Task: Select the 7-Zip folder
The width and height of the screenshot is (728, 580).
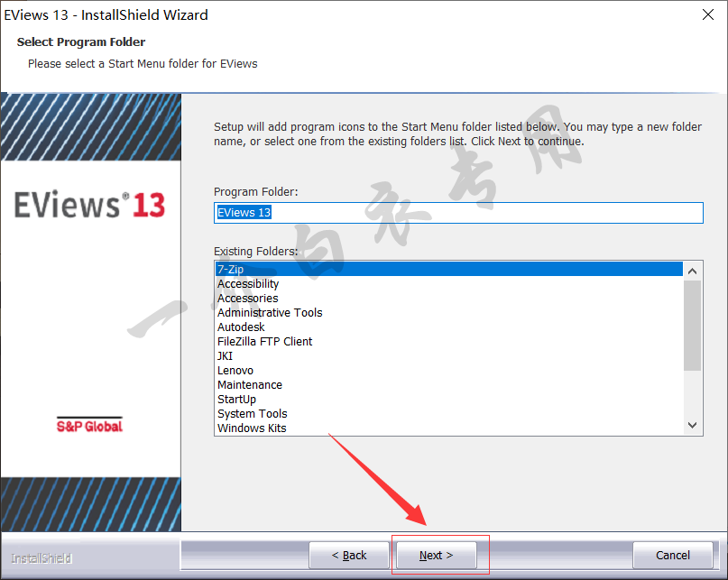Action: 449,269
